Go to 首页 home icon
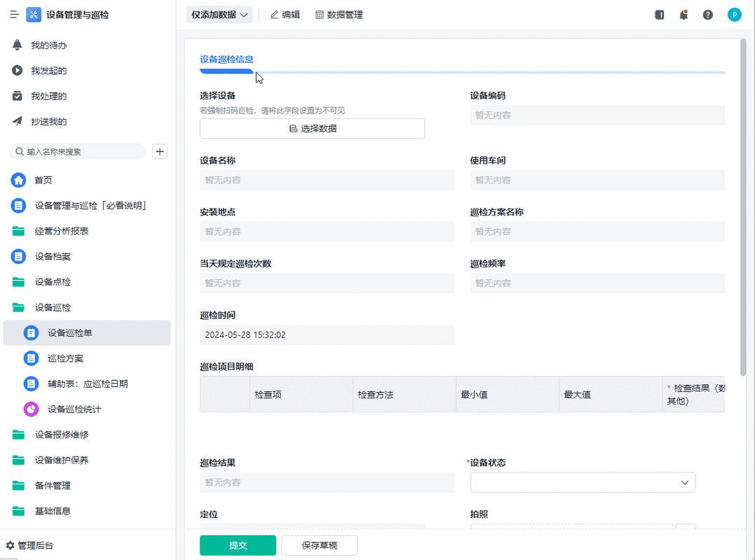Viewport: 755px width, 560px height. pos(18,180)
